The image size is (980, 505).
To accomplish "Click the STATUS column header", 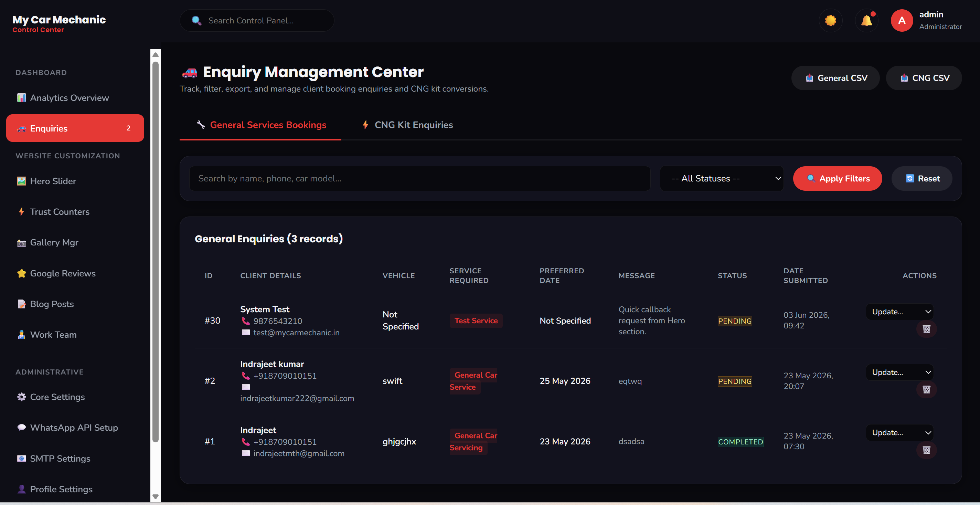I will (732, 275).
